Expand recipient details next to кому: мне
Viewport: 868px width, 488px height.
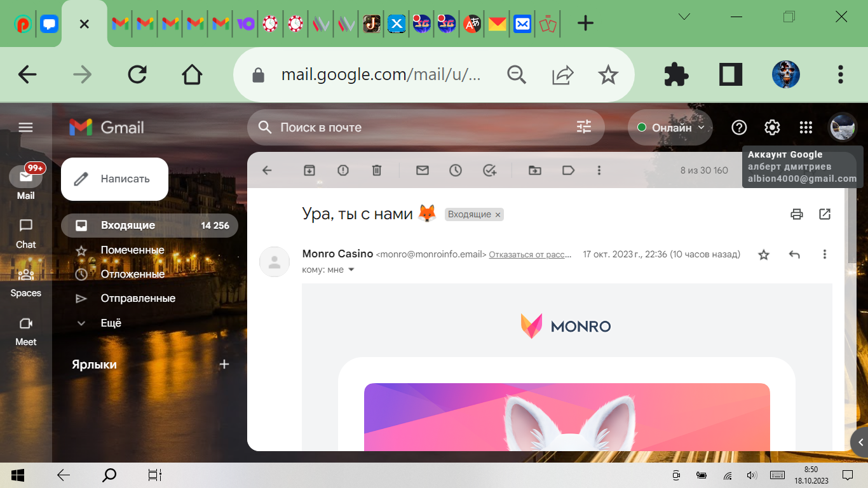click(351, 269)
